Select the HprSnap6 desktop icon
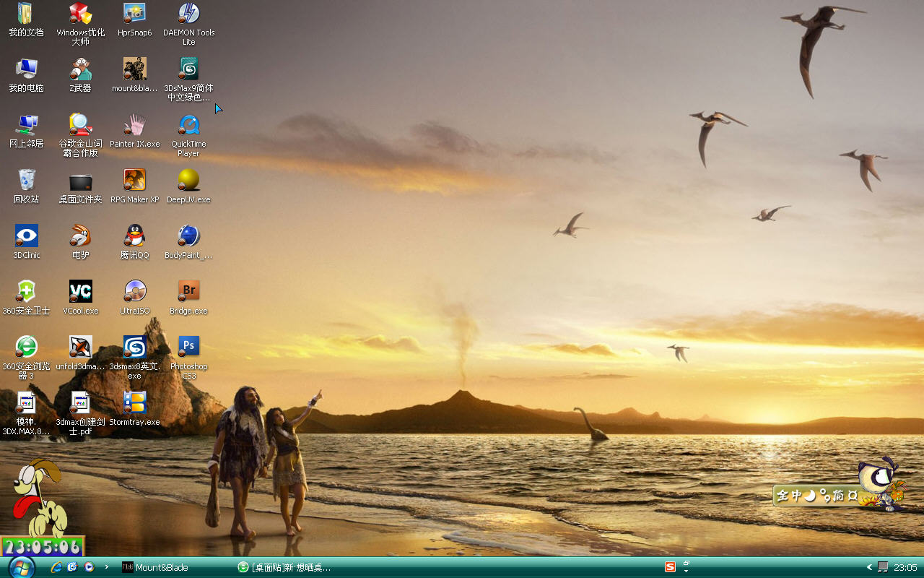 coord(134,20)
